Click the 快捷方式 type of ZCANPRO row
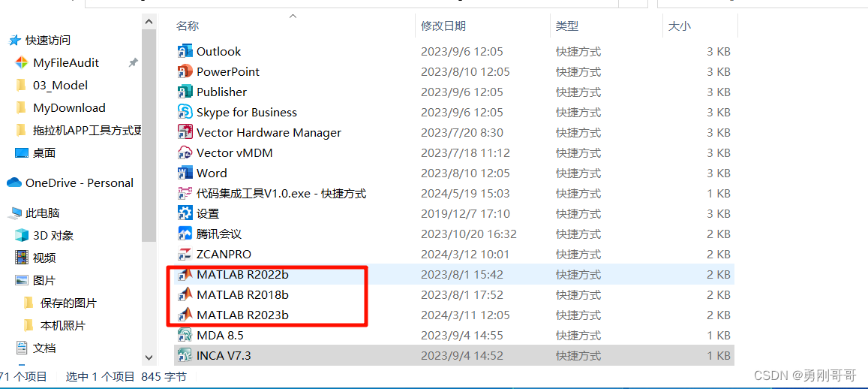868x389 pixels. pyautogui.click(x=578, y=255)
